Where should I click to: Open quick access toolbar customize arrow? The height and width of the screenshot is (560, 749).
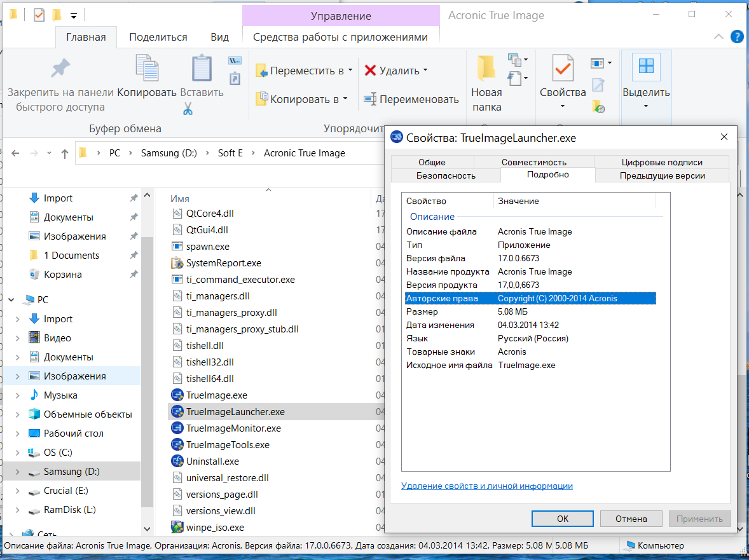click(x=74, y=16)
